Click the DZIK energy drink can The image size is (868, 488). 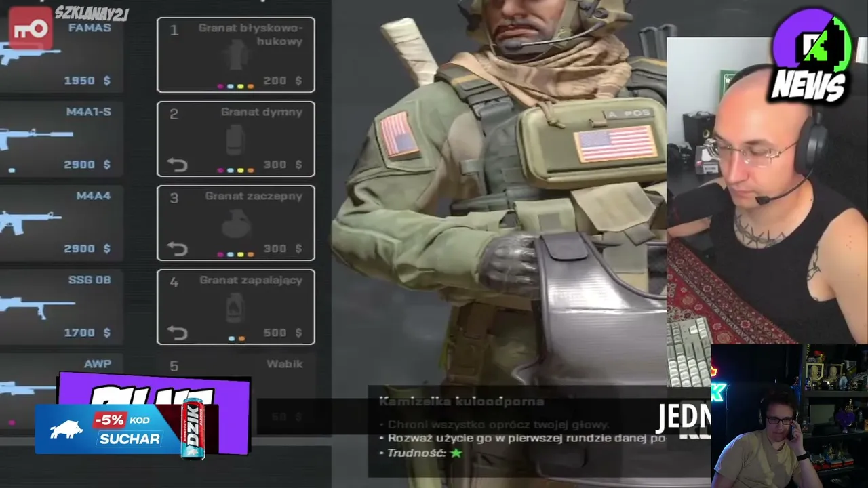point(193,428)
